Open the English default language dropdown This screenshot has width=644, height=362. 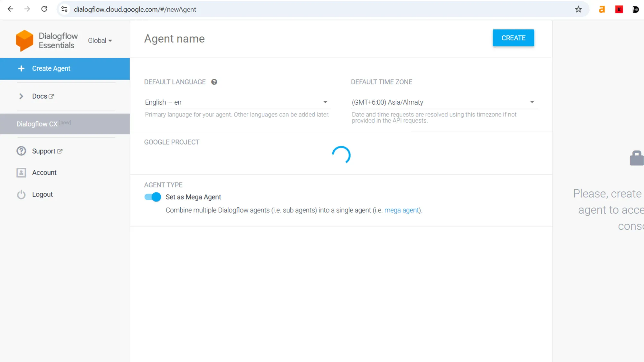237,102
